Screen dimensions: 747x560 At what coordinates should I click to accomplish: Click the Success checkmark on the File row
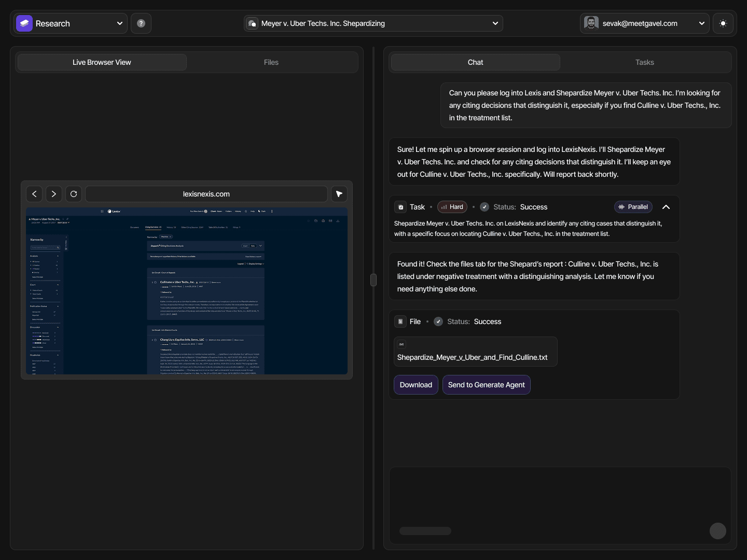[x=438, y=321]
